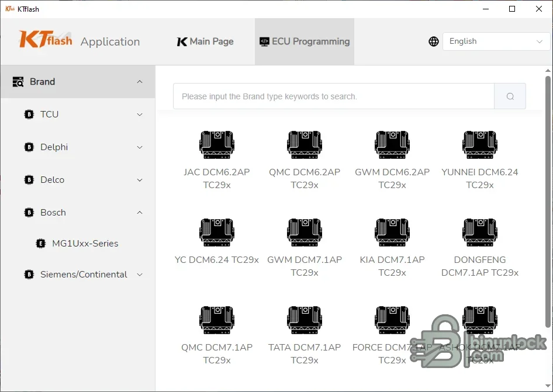Viewport: 553px width, 392px height.
Task: Click the scrollbar down arrow
Action: coord(548,386)
